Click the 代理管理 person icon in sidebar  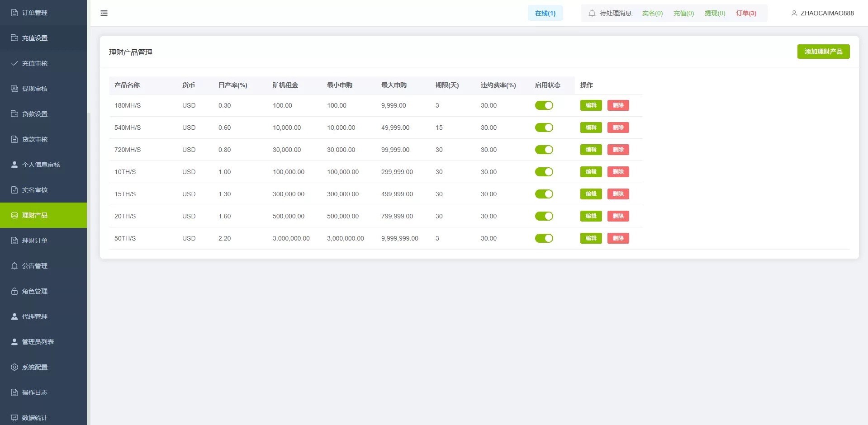click(14, 316)
